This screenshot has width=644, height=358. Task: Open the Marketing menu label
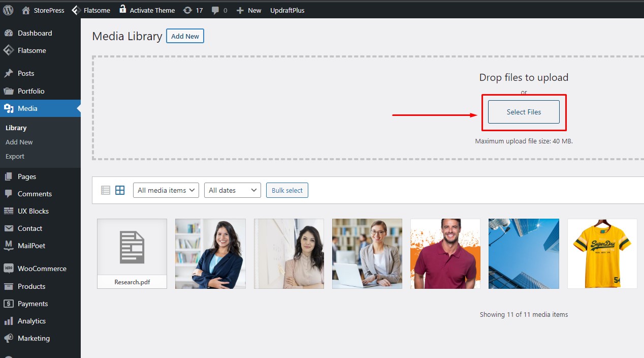point(34,338)
